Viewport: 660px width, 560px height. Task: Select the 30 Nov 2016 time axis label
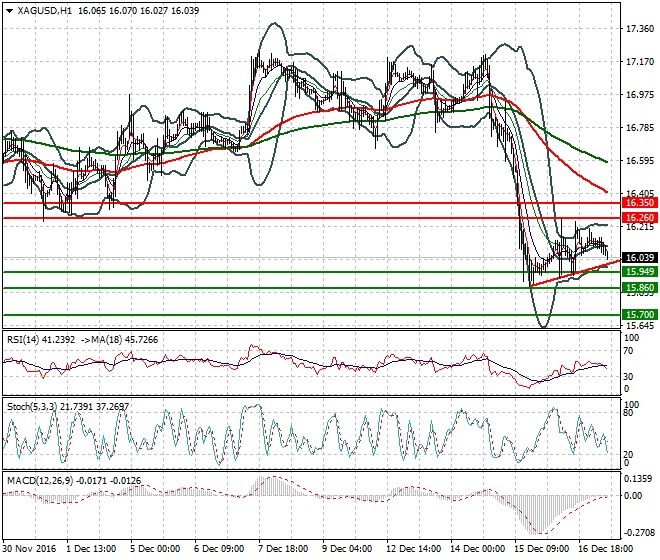click(x=29, y=549)
